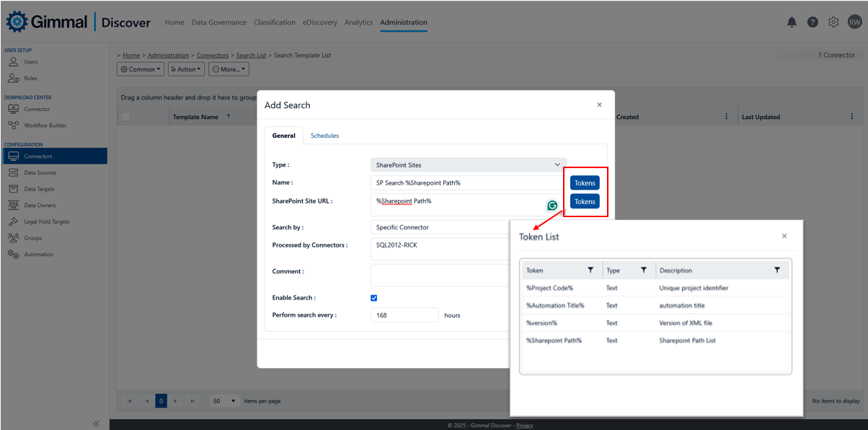Expand the Common dropdown button
Image resolution: width=868 pixels, height=430 pixels.
pyautogui.click(x=141, y=69)
